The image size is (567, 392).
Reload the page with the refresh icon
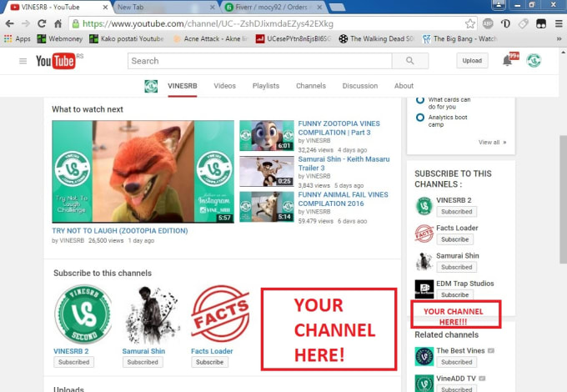pyautogui.click(x=42, y=24)
